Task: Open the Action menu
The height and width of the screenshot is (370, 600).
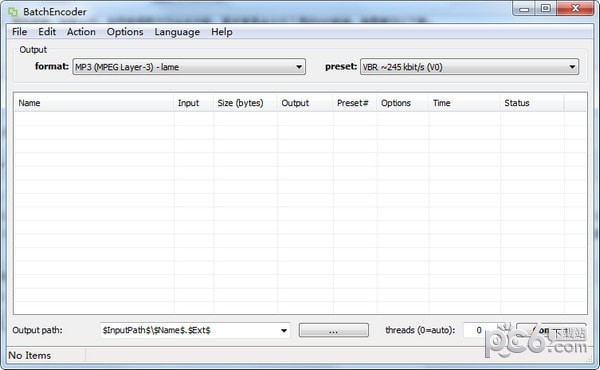Action: (x=81, y=32)
